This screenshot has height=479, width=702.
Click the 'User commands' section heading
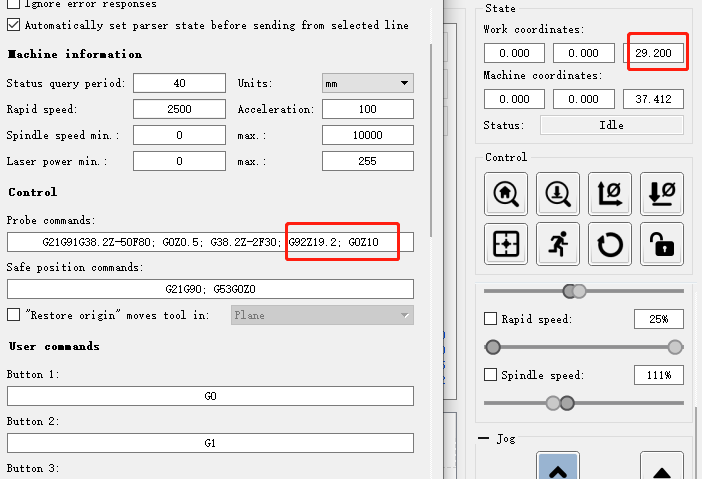(x=54, y=346)
